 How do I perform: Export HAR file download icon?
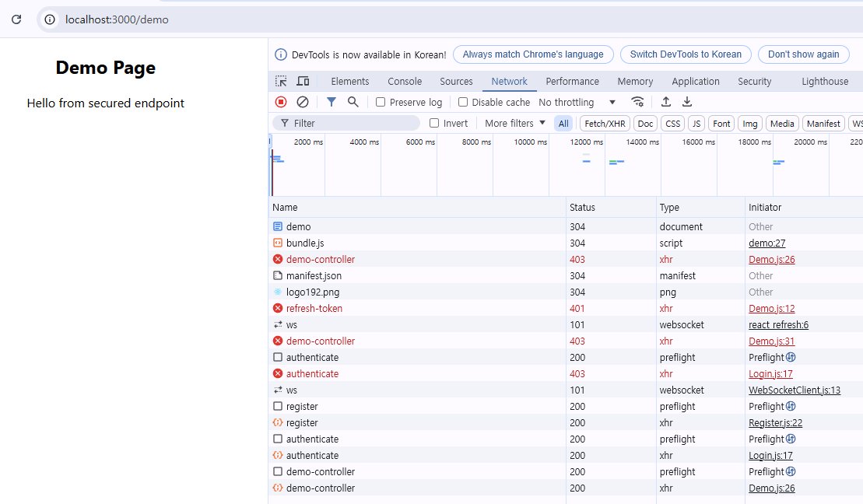[x=687, y=102]
